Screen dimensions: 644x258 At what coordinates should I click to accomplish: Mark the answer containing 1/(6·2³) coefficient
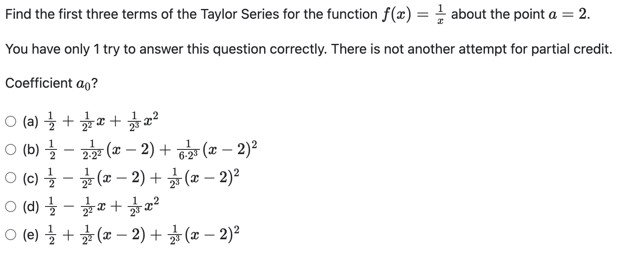(10, 150)
